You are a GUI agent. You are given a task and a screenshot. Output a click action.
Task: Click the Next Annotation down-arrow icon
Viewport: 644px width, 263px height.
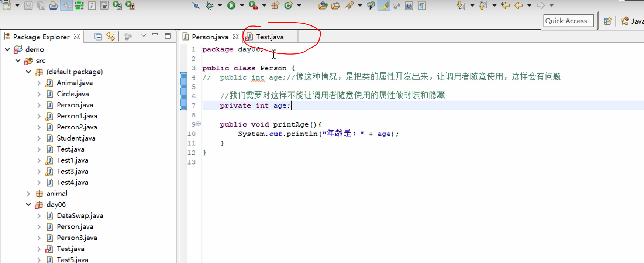[461, 5]
